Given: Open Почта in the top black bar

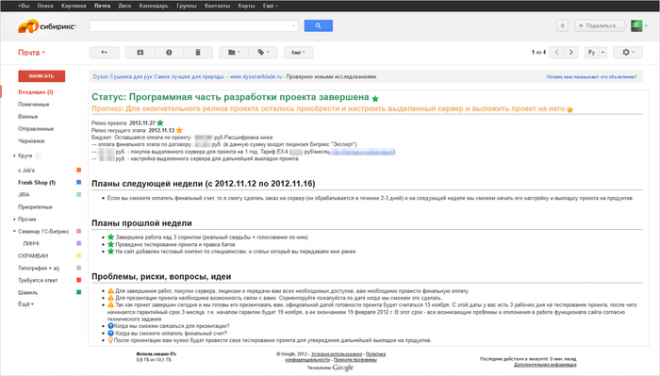Looking at the screenshot, I should pos(102,6).
